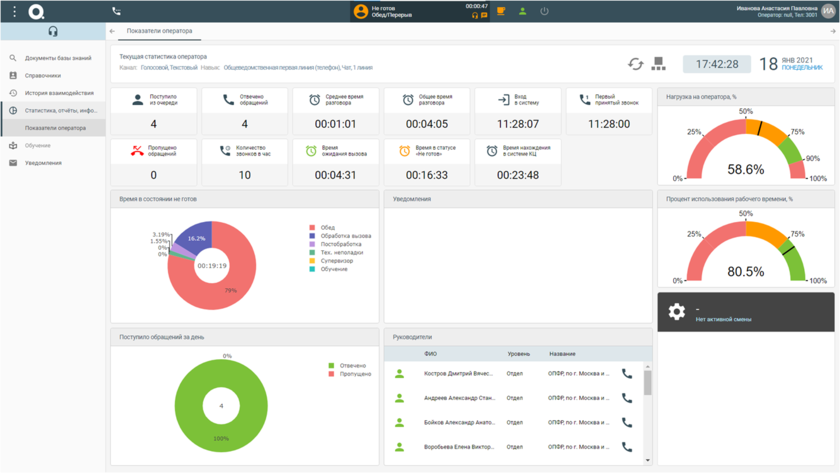Click the headset icon in the sidebar header
This screenshot has width=840, height=473.
[53, 32]
